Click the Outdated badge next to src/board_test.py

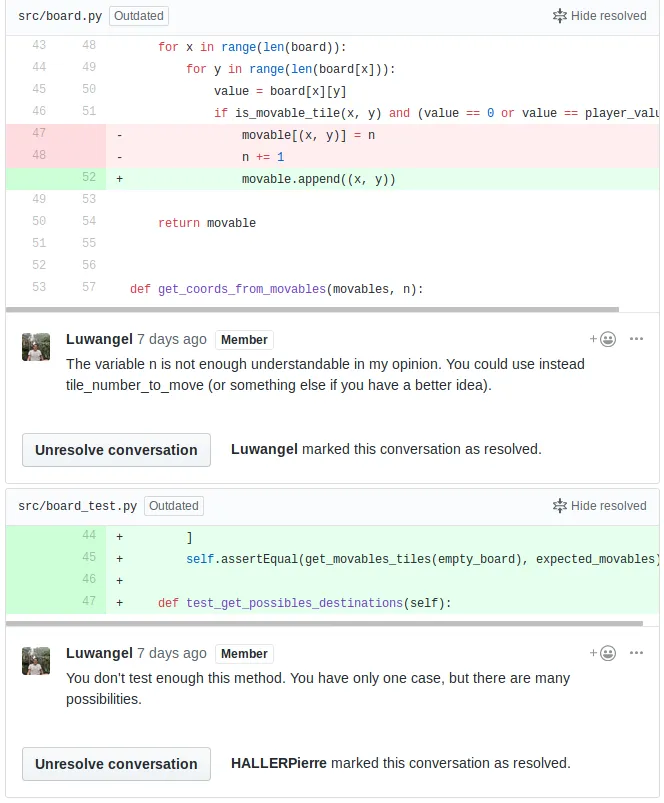click(173, 506)
